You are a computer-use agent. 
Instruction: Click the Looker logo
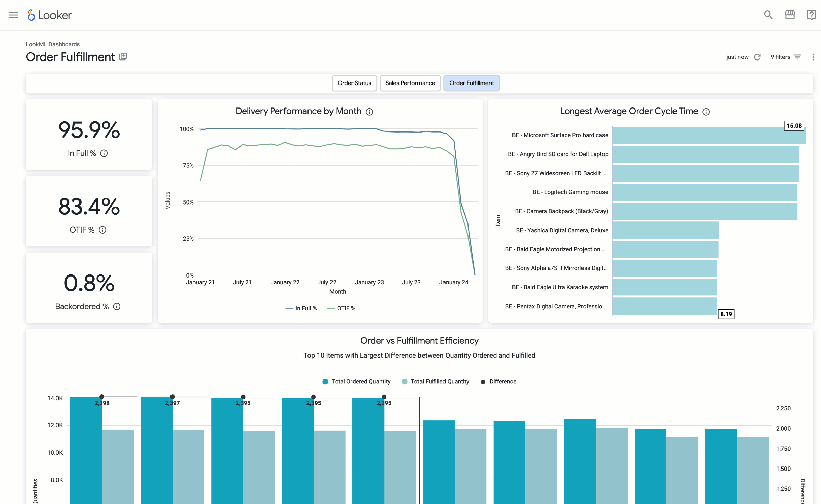(x=49, y=15)
